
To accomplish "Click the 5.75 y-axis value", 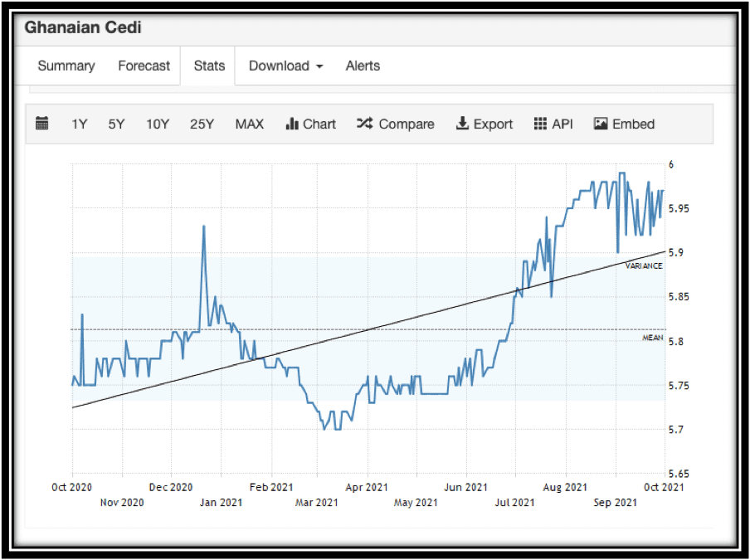I will pos(679,386).
